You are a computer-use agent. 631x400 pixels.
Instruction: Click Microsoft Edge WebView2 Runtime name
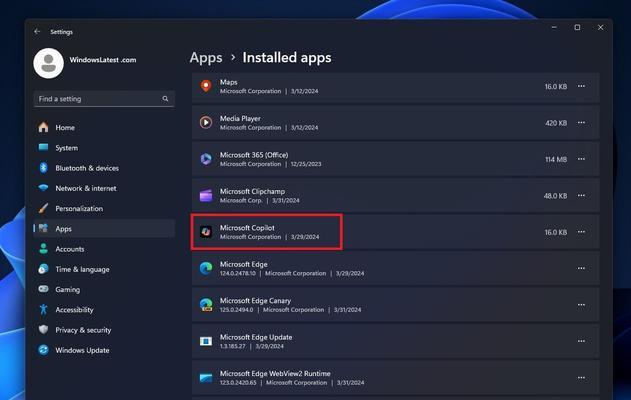[275, 373]
